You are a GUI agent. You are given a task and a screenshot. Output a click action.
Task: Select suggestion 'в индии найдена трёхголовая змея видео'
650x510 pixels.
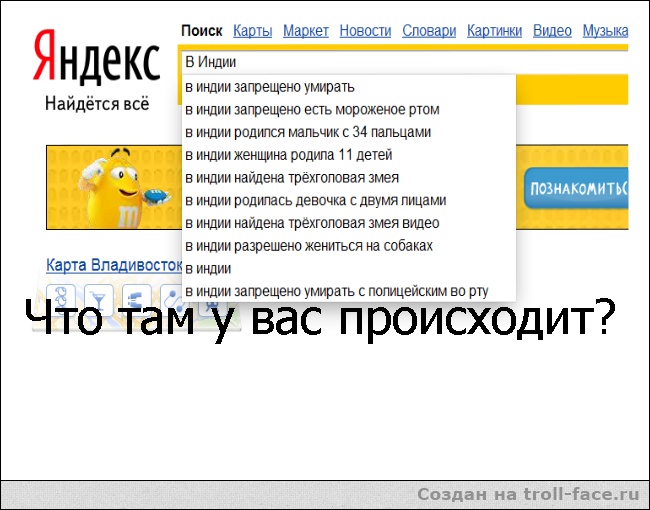point(349,223)
